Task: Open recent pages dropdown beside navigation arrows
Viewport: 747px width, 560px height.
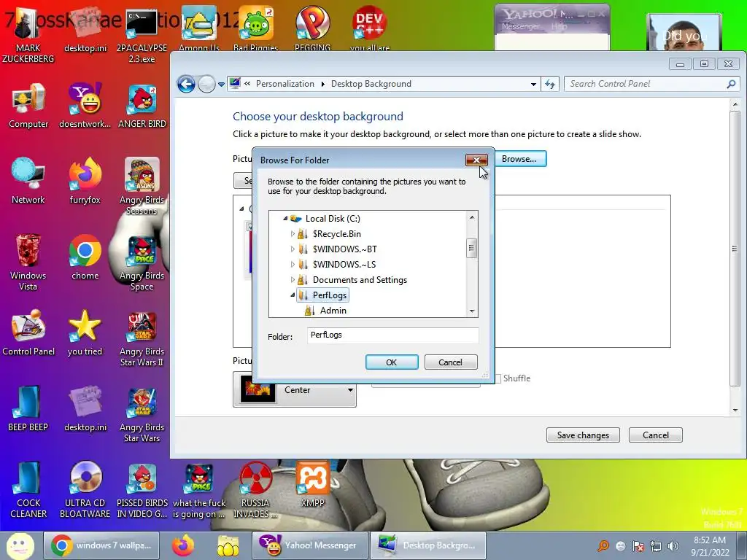Action: [x=221, y=85]
